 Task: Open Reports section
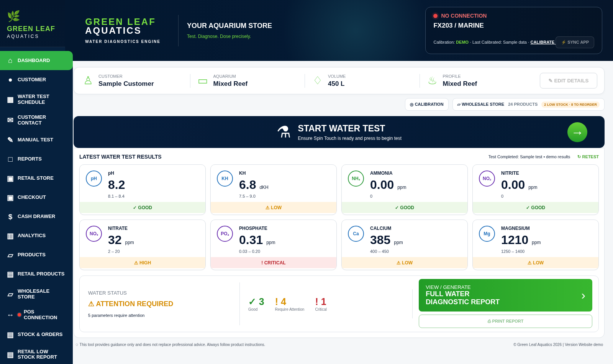click(36, 159)
